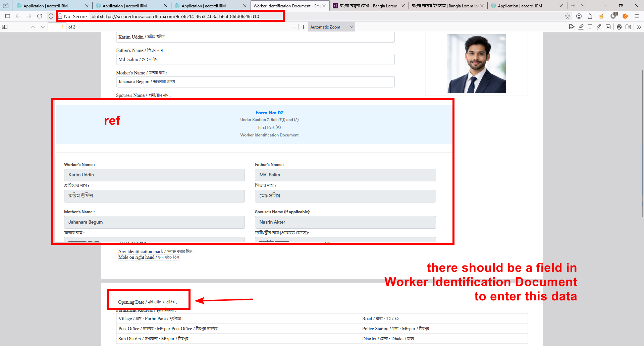Click the Nasrin Akter spouse name field
This screenshot has height=346, width=644.
click(345, 222)
